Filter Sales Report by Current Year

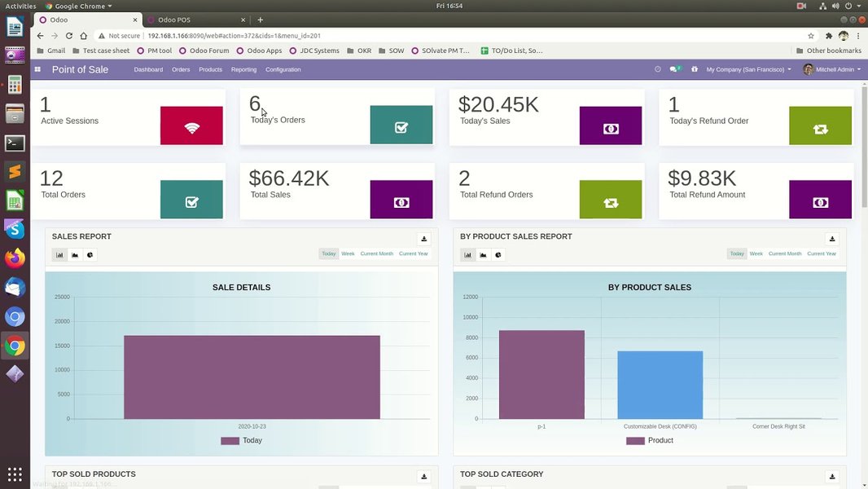[414, 253]
